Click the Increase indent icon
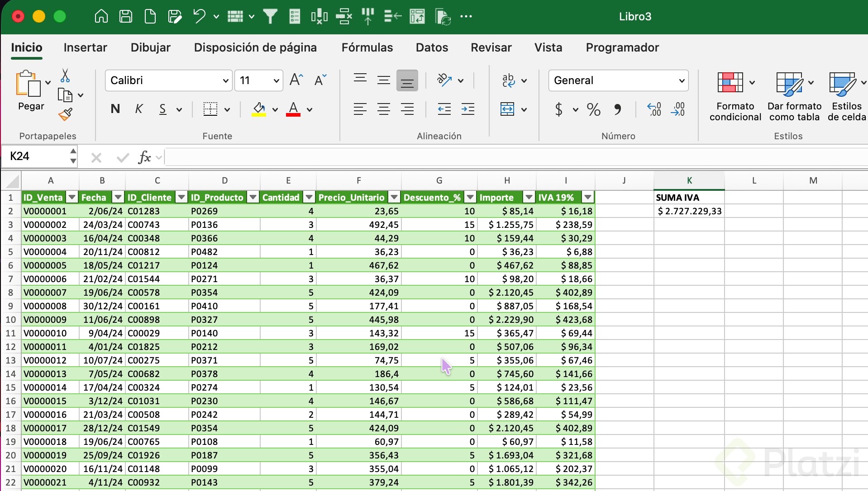 [x=467, y=109]
